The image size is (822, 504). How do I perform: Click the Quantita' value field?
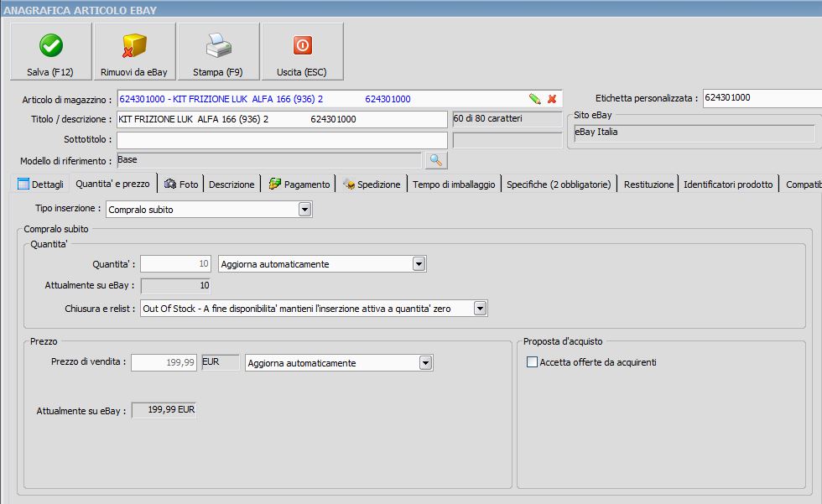(x=175, y=264)
